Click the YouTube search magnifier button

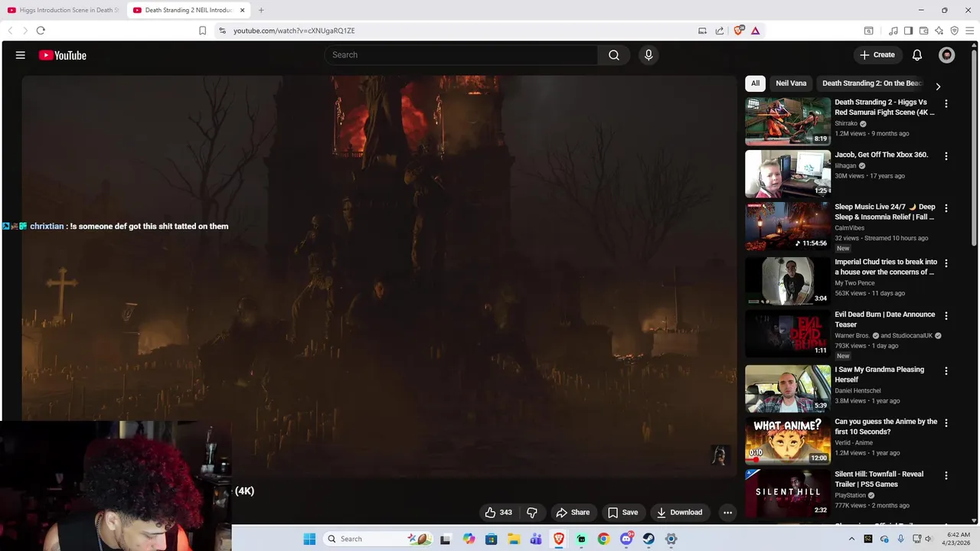[614, 55]
